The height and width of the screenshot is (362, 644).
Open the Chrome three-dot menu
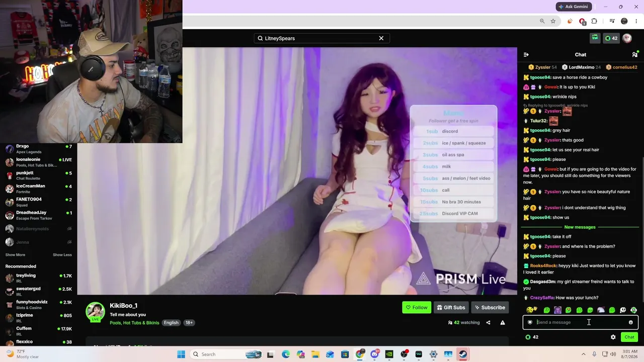point(636,21)
